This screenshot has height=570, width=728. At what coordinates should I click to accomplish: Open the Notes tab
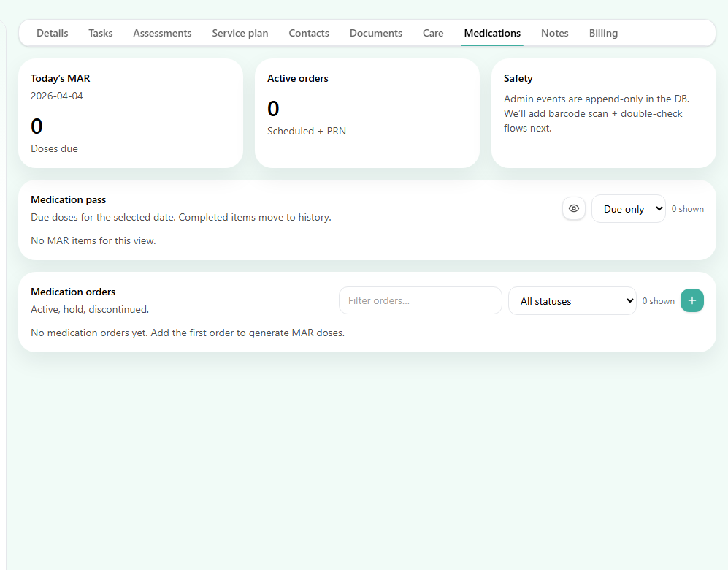click(x=554, y=33)
